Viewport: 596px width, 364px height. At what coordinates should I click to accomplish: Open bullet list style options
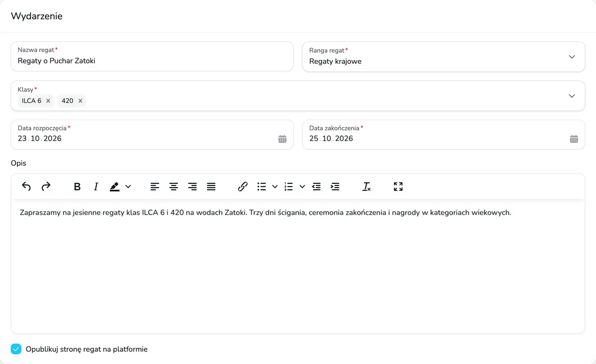pyautogui.click(x=275, y=187)
